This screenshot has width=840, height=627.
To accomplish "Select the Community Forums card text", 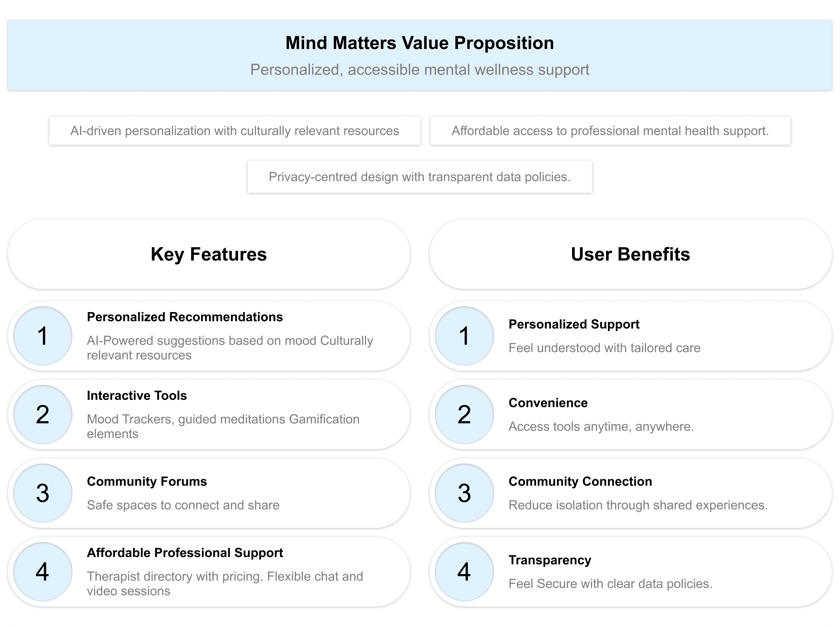I will (x=183, y=505).
